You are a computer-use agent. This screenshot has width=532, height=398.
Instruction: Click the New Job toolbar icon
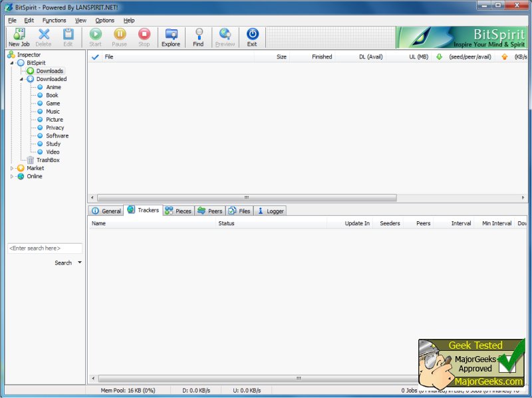19,37
